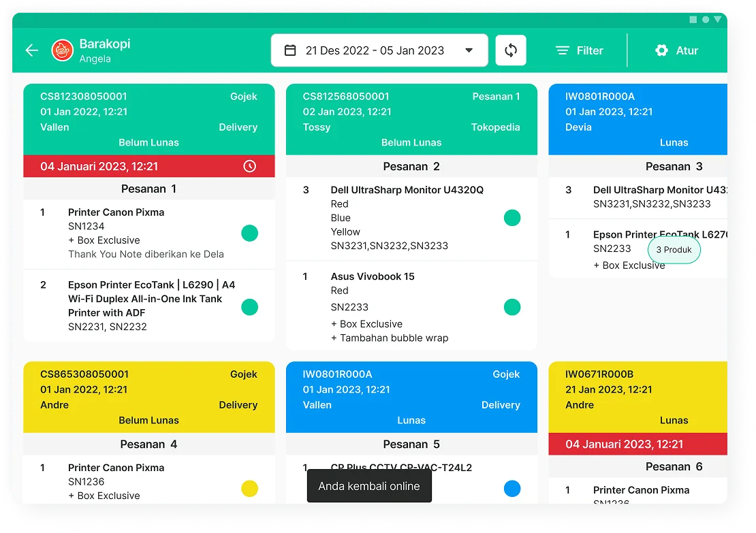
Task: Click yellow status dot for Printer Canon Pixma SN1236
Action: (249, 488)
